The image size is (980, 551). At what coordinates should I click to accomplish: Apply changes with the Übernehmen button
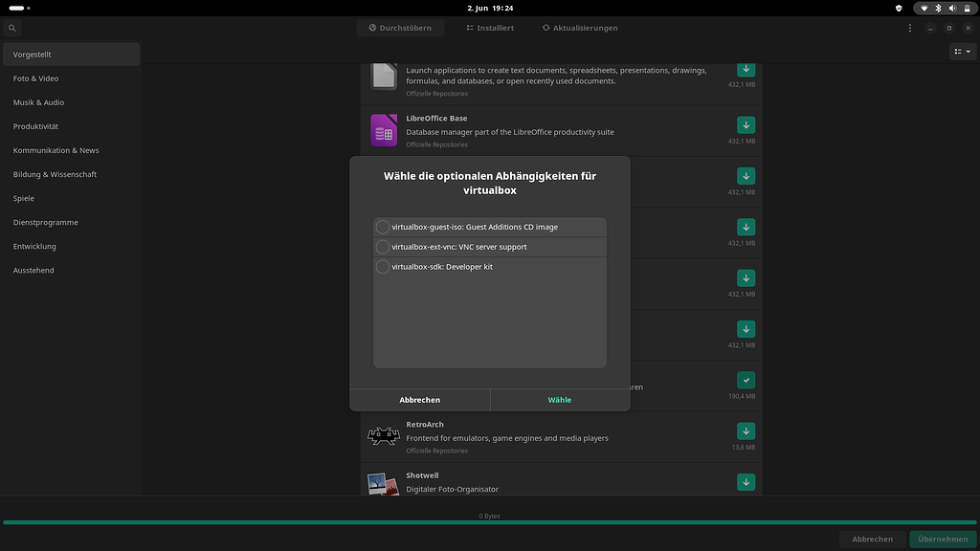[943, 539]
